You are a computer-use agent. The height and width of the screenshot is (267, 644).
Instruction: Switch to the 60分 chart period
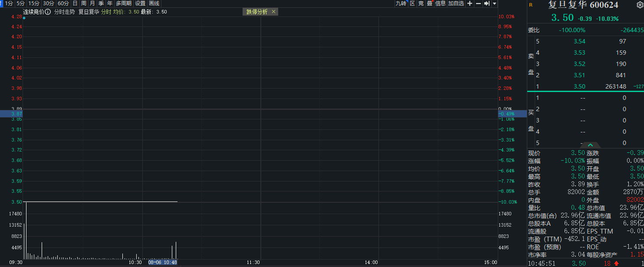63,3
